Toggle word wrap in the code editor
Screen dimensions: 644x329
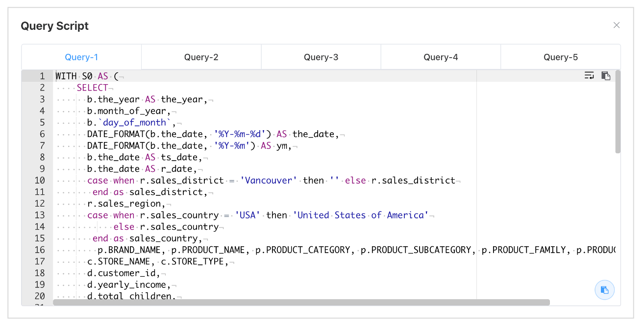[589, 75]
